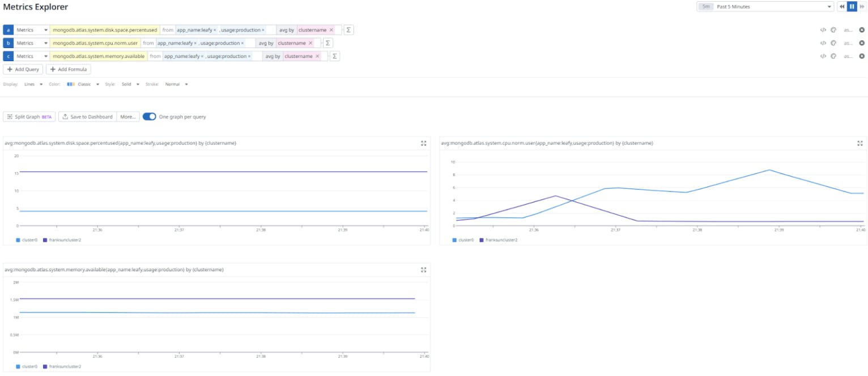Expand the CPU graph to fullscreen

860,143
